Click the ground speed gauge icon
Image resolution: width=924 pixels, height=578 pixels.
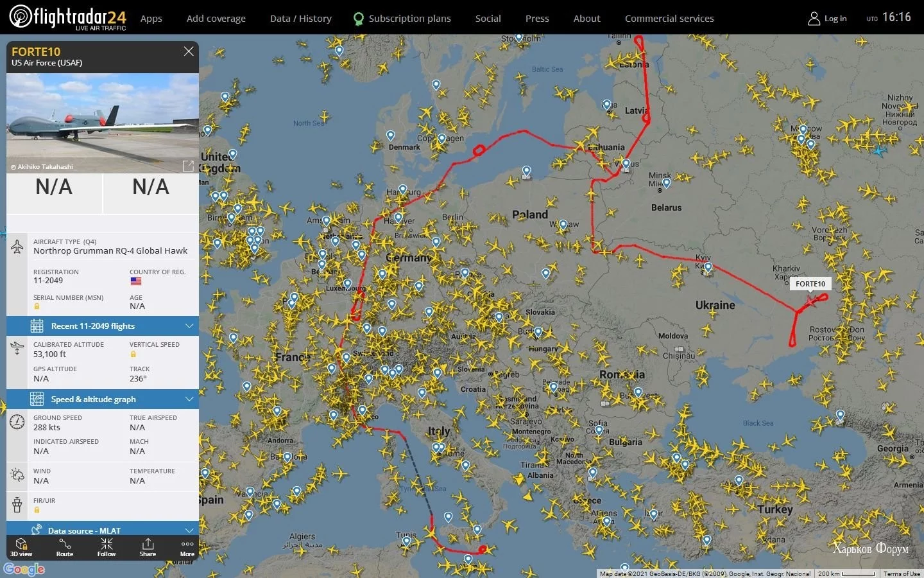(17, 422)
